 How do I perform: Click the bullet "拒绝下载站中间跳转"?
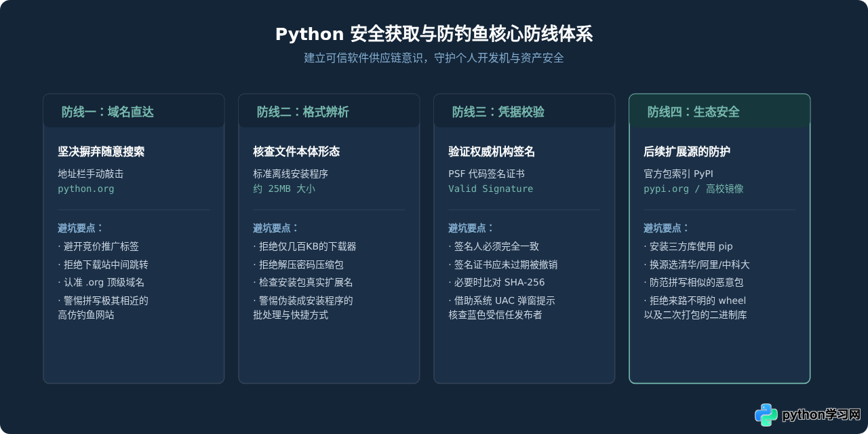point(103,264)
